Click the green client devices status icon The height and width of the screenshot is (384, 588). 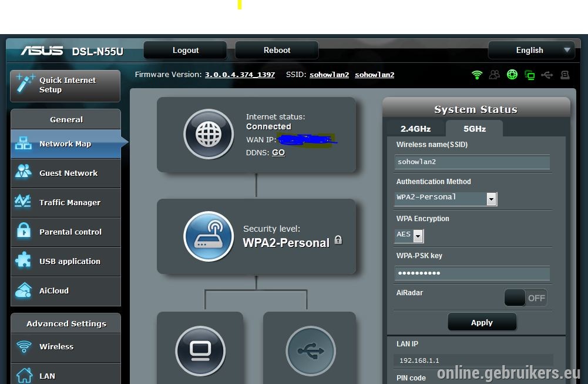529,75
